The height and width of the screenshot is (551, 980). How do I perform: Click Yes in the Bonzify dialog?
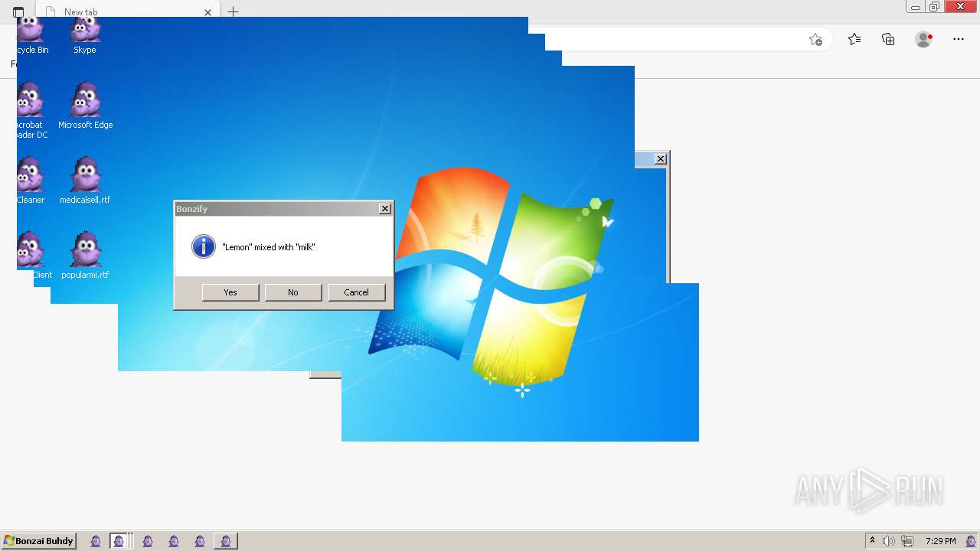click(230, 292)
